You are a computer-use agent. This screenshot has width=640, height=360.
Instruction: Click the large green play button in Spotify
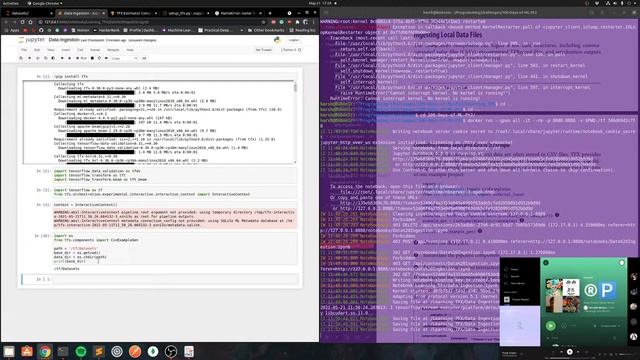coord(551,326)
